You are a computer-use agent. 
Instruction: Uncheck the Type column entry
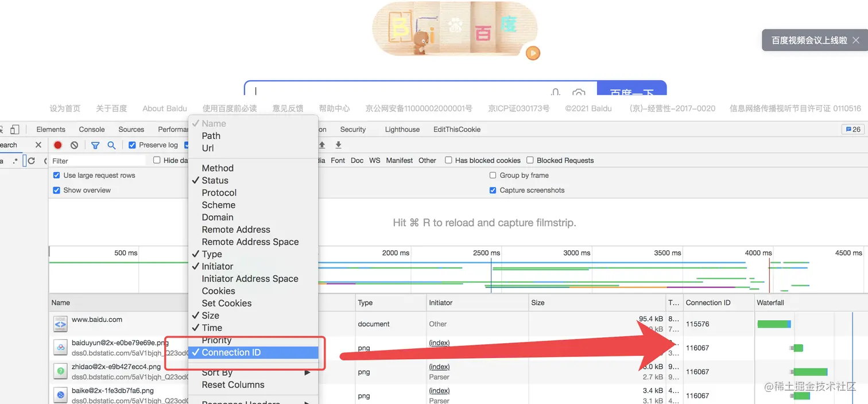click(253, 254)
